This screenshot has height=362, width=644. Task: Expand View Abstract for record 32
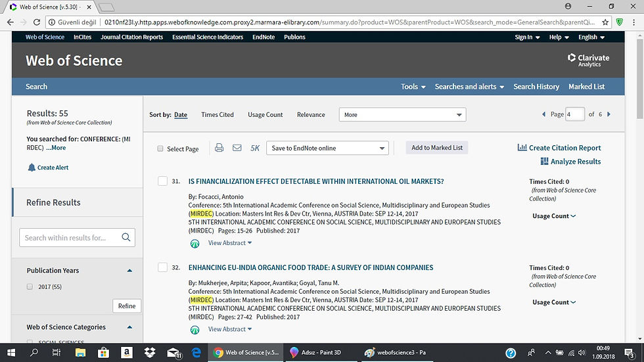[230, 329]
